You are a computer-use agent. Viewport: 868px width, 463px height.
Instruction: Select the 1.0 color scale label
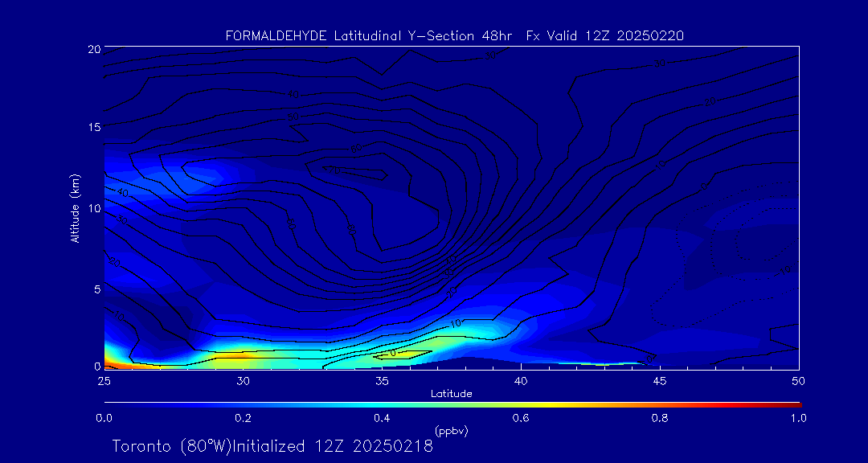coord(798,418)
